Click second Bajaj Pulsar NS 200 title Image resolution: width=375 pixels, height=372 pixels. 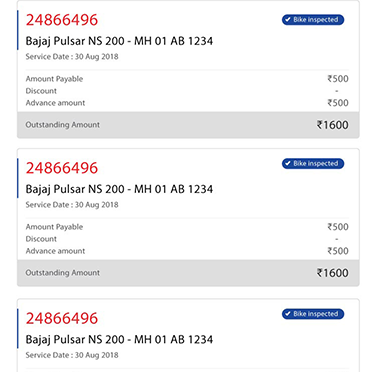click(x=119, y=189)
